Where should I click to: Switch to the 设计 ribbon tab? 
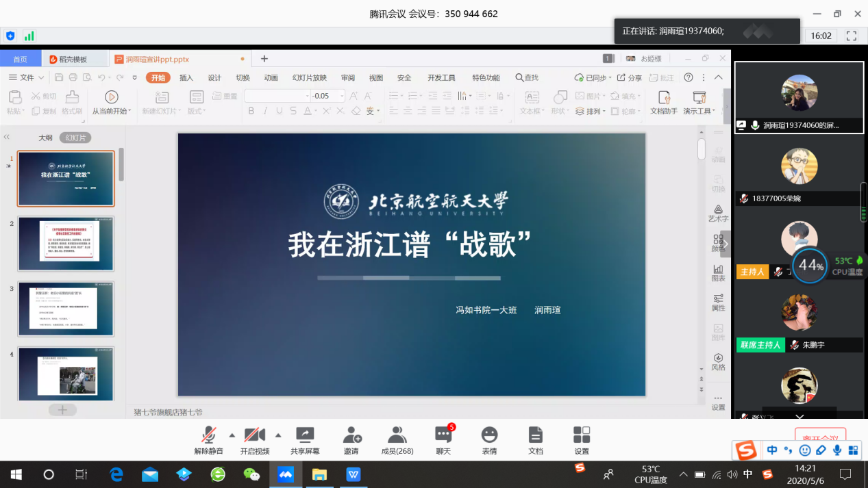point(214,77)
